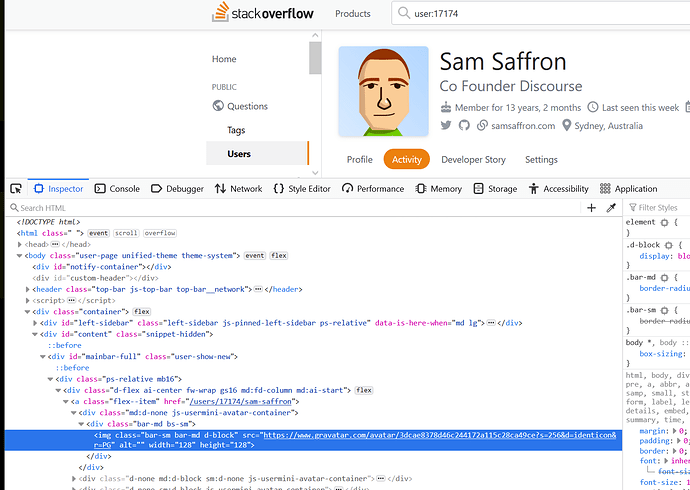Click the search magnifier icon in header
Image resolution: width=690 pixels, height=490 pixels.
click(x=404, y=13)
